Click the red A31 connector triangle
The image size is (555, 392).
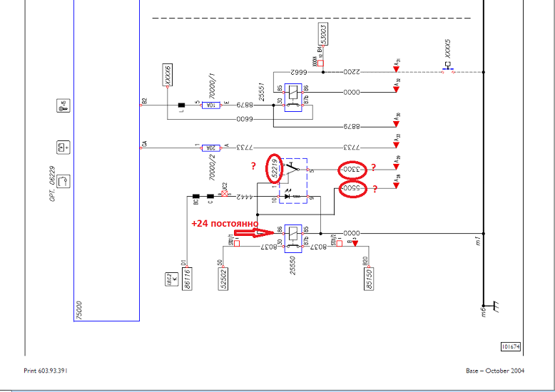396,69
